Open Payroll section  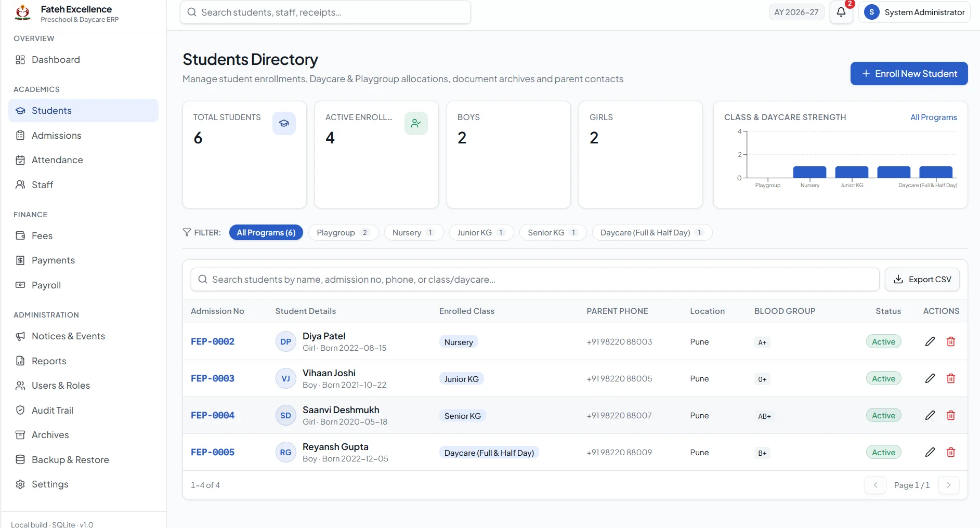83,285
